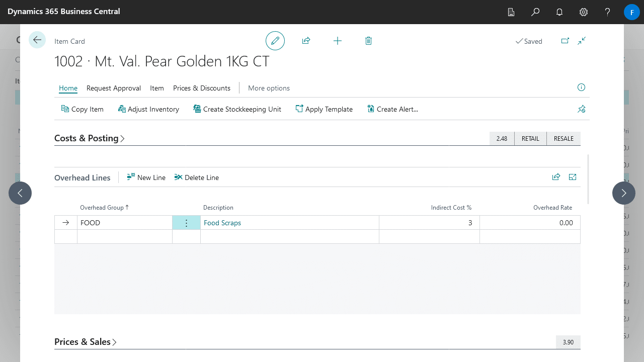Open the settings gear icon
644x362 pixels.
(583, 12)
